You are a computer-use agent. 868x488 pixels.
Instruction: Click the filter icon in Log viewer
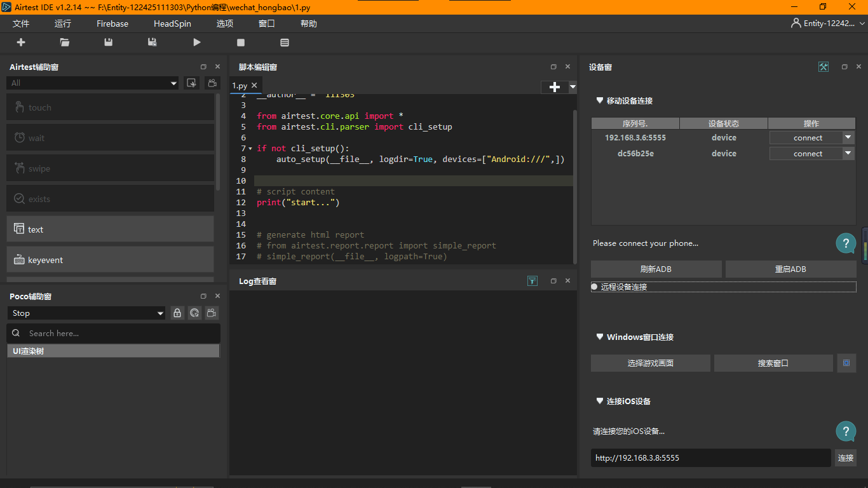[532, 281]
